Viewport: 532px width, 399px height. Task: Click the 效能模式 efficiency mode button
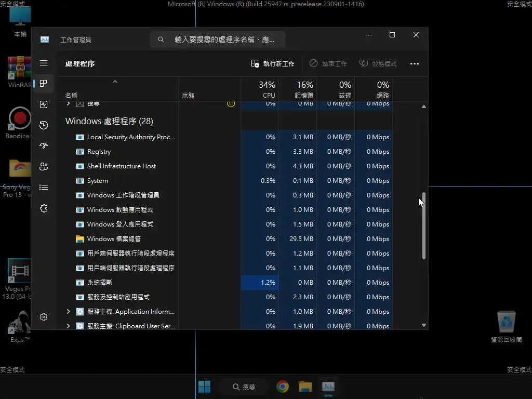pyautogui.click(x=378, y=63)
